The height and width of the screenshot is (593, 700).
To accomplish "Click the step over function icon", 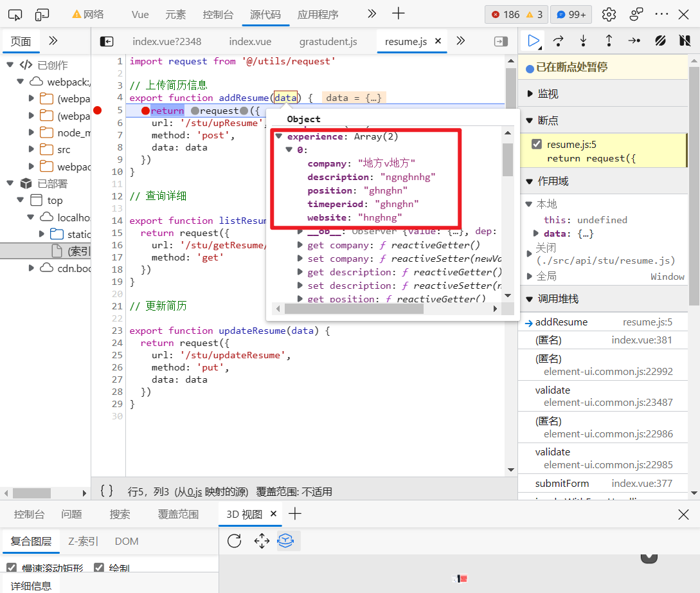I will [x=558, y=41].
